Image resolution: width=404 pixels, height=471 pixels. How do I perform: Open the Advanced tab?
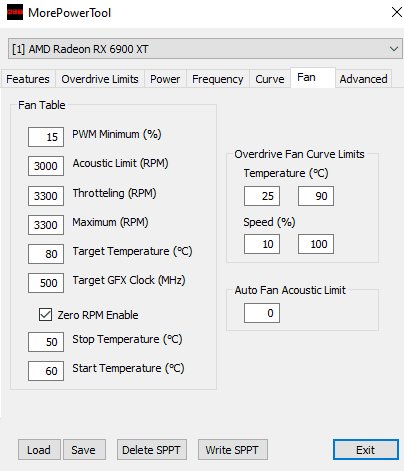(363, 79)
